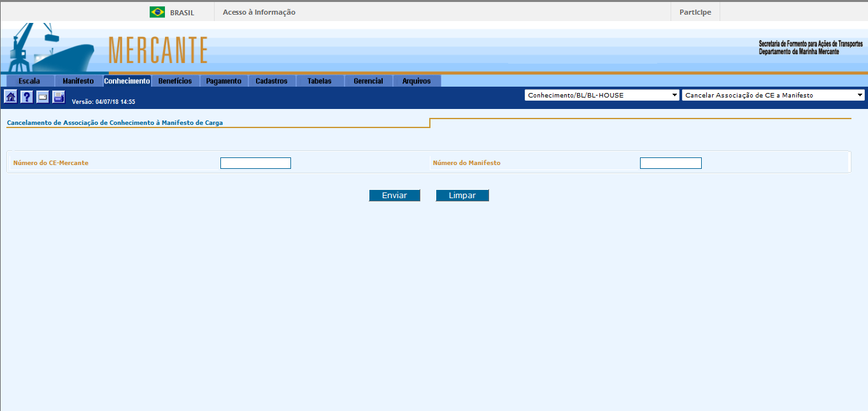The image size is (868, 411).
Task: Select the Conhecimento tab
Action: 127,81
